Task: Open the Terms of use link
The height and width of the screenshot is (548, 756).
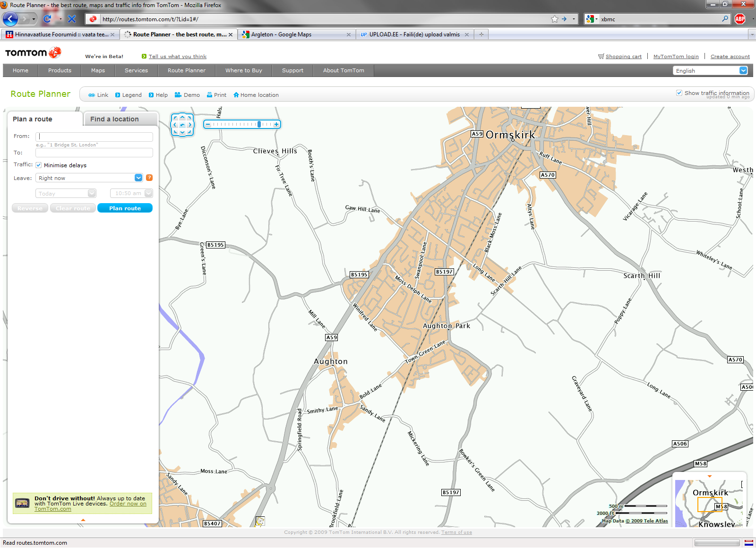Action: click(456, 532)
